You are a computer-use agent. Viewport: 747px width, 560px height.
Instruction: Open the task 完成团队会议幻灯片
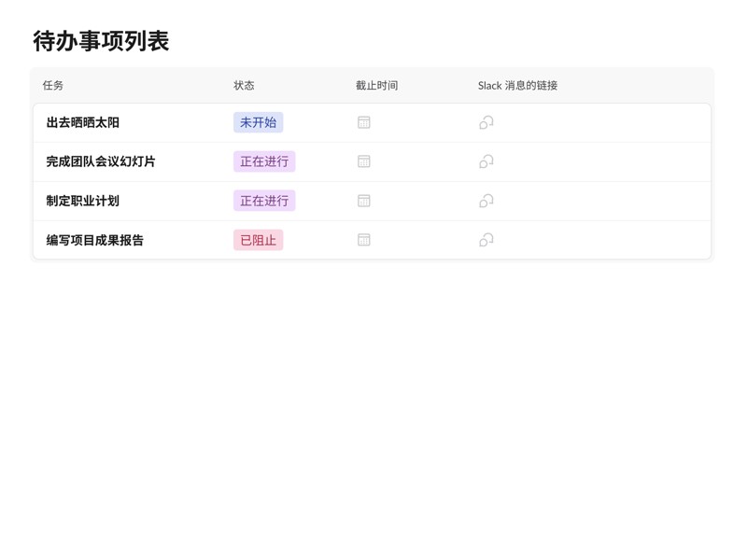click(x=99, y=161)
